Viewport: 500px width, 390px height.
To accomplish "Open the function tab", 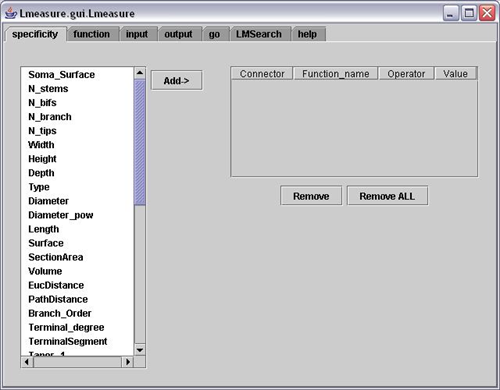I will pyautogui.click(x=92, y=34).
